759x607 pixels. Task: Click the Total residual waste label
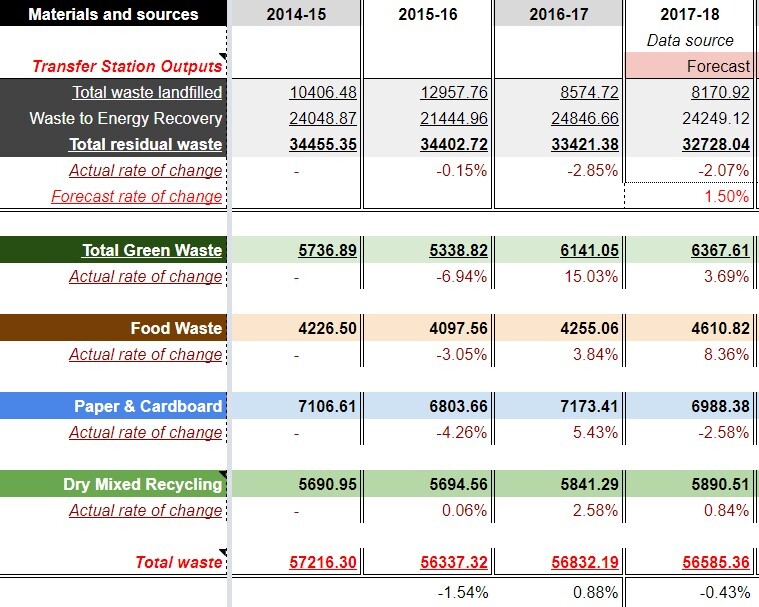point(145,144)
